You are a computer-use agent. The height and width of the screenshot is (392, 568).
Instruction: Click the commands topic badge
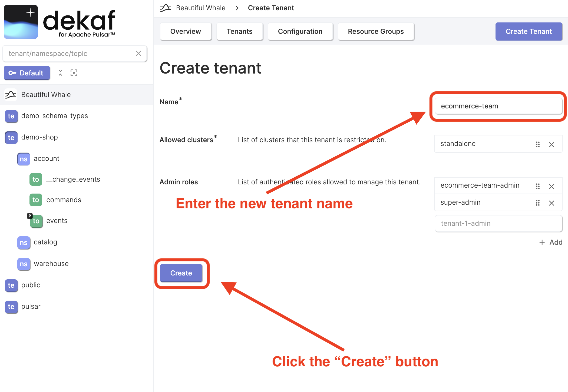[x=36, y=200]
